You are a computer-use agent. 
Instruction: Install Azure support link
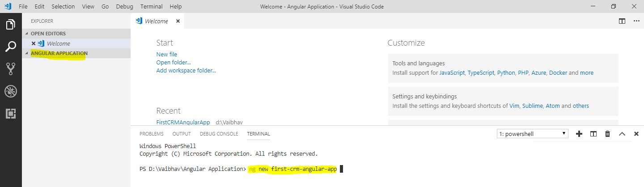tap(539, 72)
